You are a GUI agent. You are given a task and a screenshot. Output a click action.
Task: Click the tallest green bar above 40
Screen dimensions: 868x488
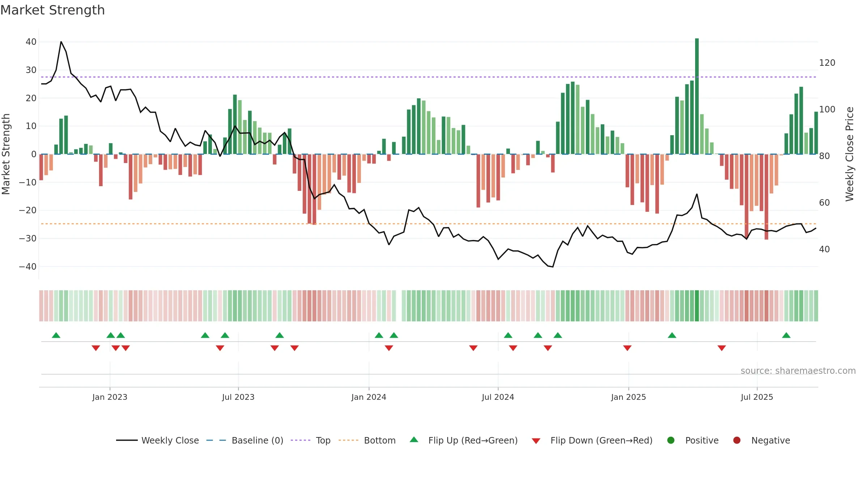click(x=697, y=96)
